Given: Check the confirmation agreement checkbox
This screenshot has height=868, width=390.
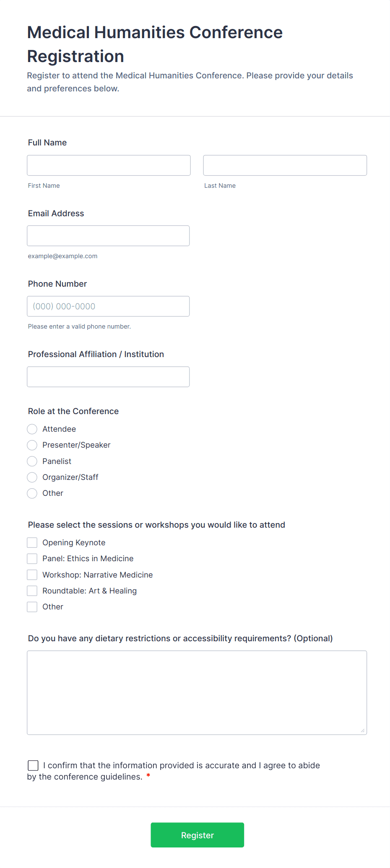Looking at the screenshot, I should (x=33, y=765).
